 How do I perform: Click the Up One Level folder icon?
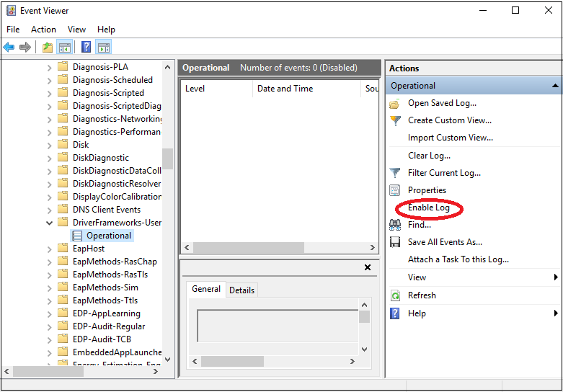(47, 48)
